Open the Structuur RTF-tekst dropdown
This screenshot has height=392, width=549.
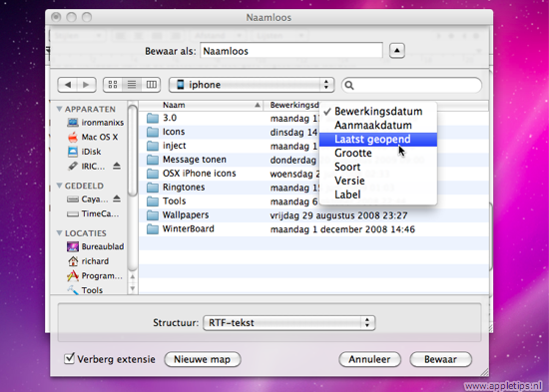coord(289,323)
